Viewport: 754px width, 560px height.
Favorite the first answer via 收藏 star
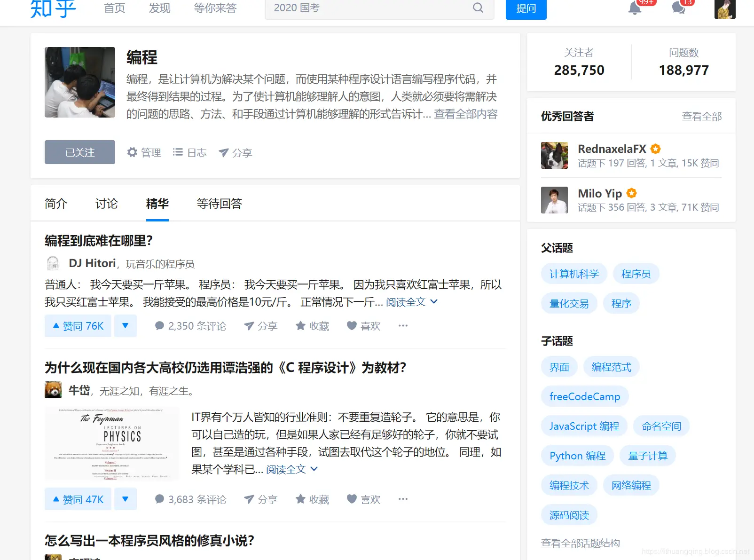click(x=312, y=325)
